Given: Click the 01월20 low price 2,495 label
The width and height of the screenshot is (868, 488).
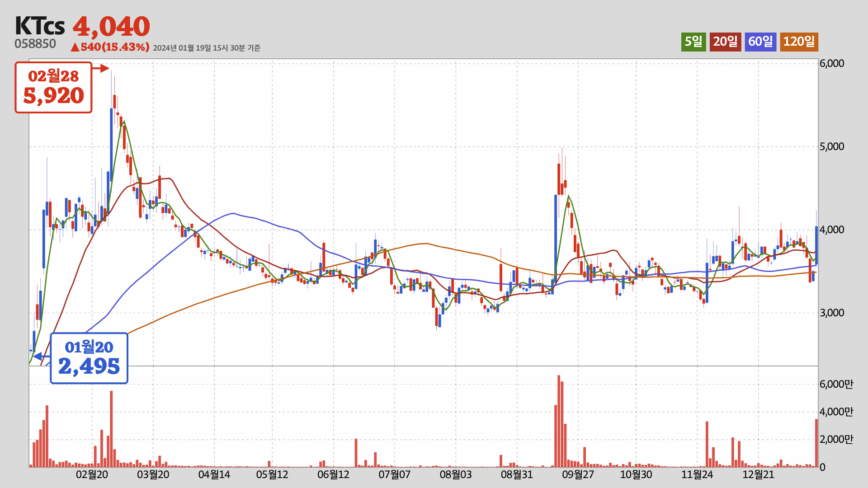Looking at the screenshot, I should (89, 358).
